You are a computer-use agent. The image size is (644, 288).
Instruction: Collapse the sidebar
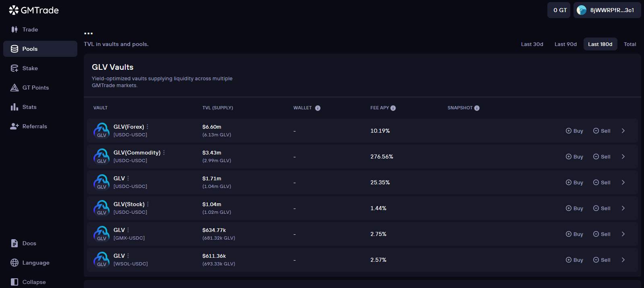[x=40, y=282]
